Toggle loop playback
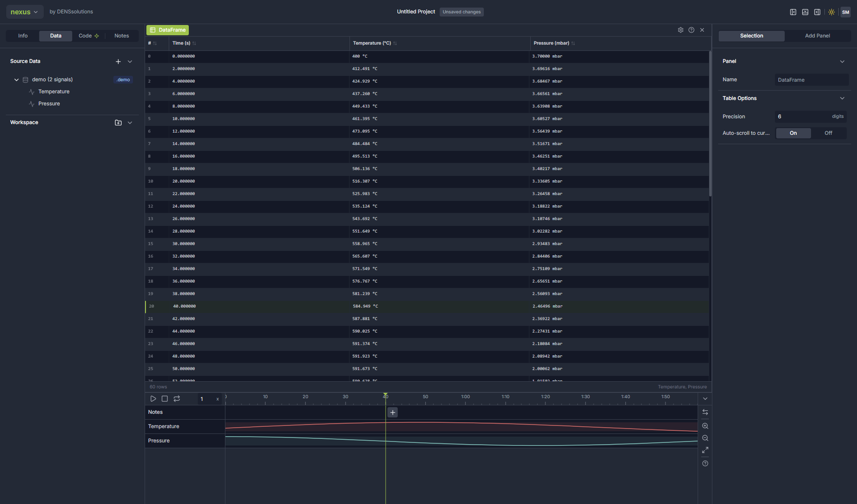Screen dimensions: 857x504 [177, 399]
